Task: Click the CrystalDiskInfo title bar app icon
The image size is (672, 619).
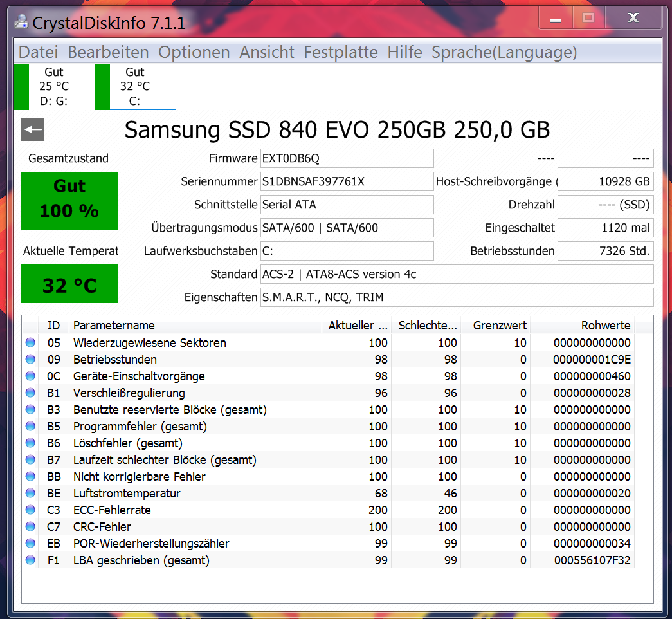Action: pos(21,21)
